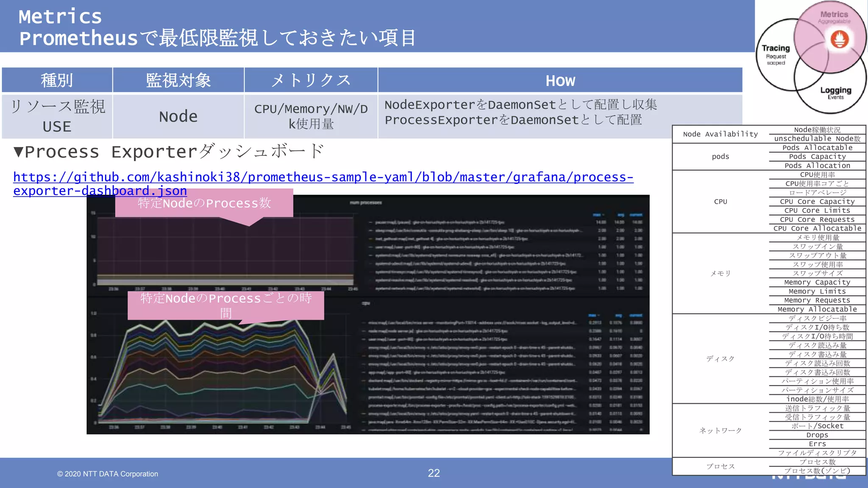Select the ポート/Socket row
The width and height of the screenshot is (868, 488).
tap(817, 426)
